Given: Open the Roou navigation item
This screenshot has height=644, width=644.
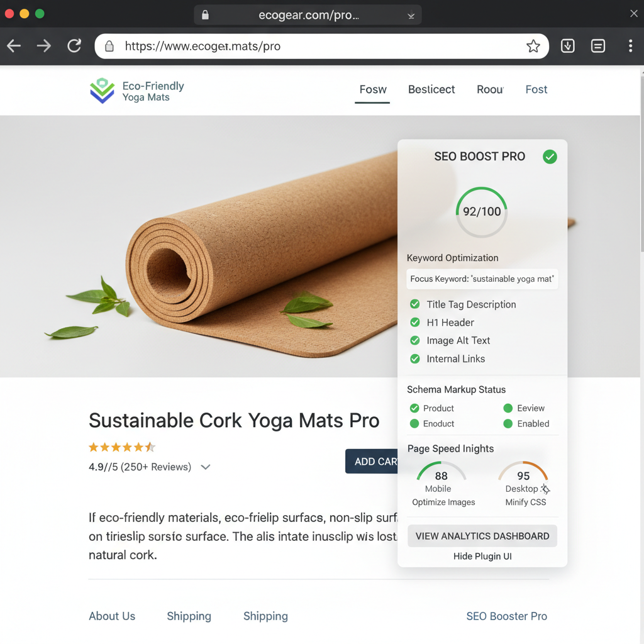Looking at the screenshot, I should [x=490, y=89].
